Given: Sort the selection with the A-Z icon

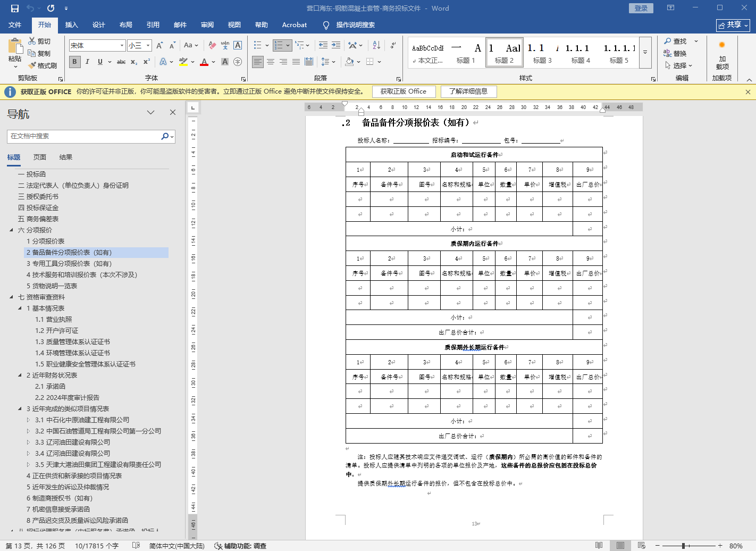Looking at the screenshot, I should [x=376, y=45].
